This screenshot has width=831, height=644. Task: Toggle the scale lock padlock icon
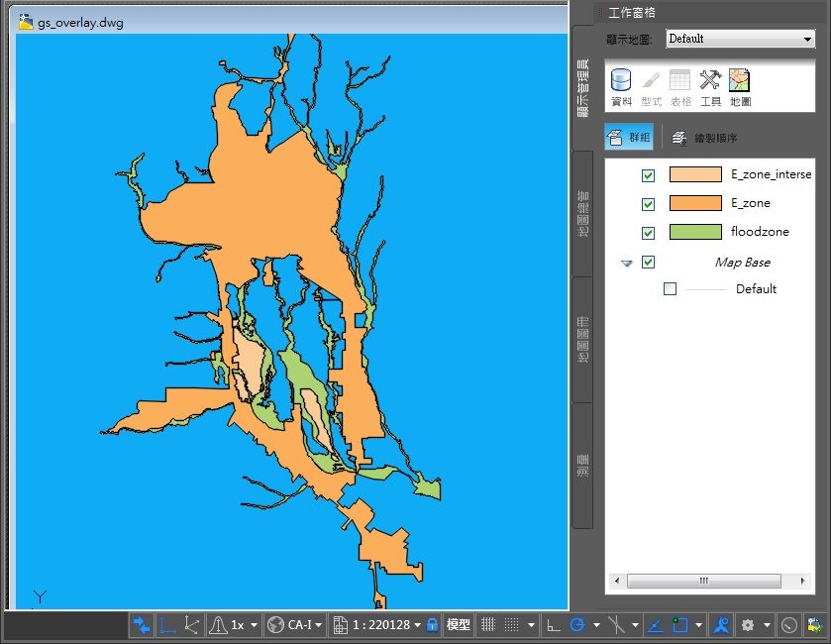(x=433, y=625)
